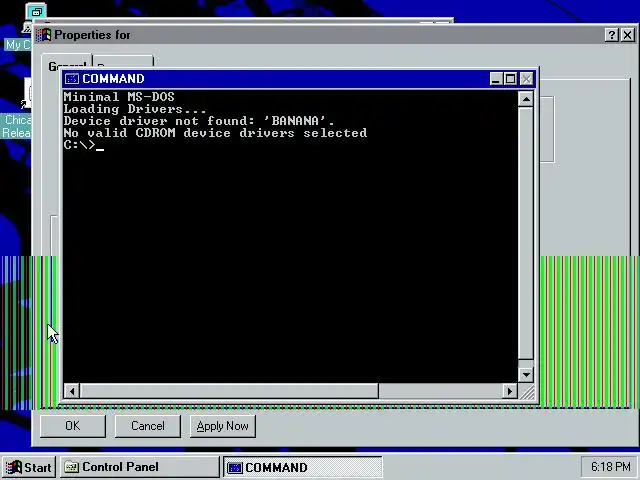Click Cancel in the Properties dialog
Screen dimensions: 640x480
[x=147, y=426]
